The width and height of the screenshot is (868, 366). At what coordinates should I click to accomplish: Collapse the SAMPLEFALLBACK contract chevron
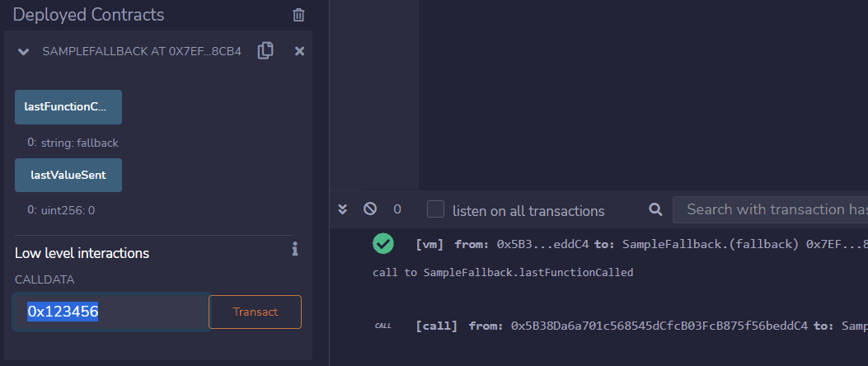click(23, 52)
